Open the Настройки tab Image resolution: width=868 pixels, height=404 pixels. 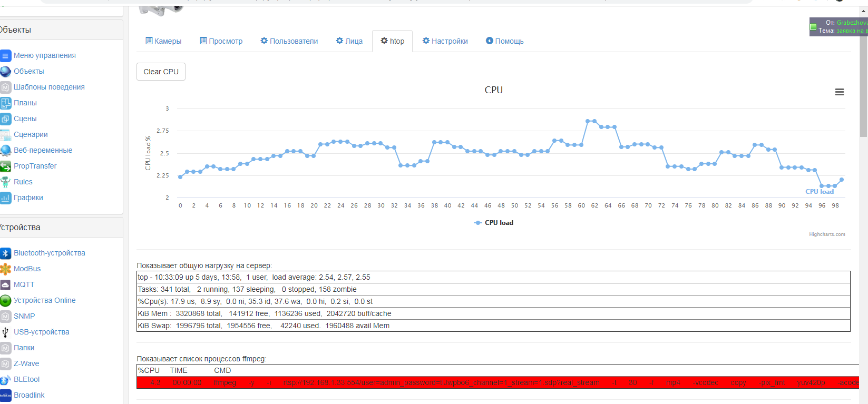(445, 41)
